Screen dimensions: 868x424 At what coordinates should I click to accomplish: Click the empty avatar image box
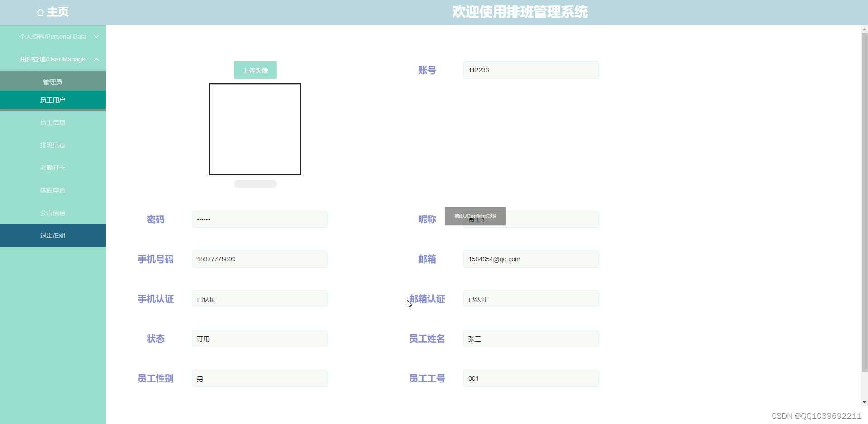coord(255,129)
